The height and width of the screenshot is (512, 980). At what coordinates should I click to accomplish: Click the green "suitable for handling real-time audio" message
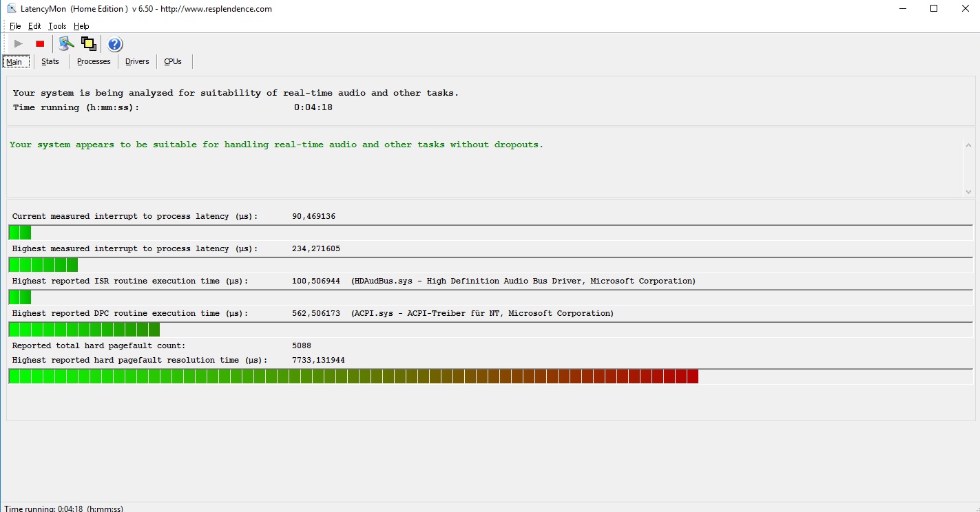click(276, 145)
